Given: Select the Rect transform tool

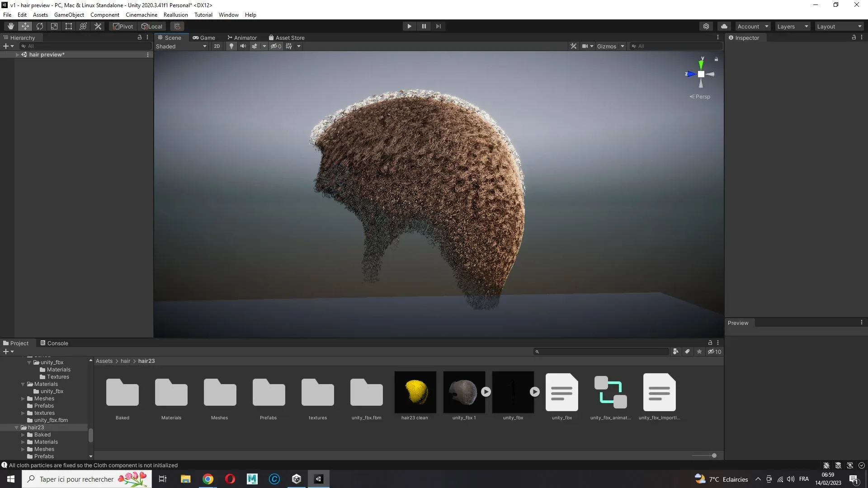Looking at the screenshot, I should click(69, 26).
